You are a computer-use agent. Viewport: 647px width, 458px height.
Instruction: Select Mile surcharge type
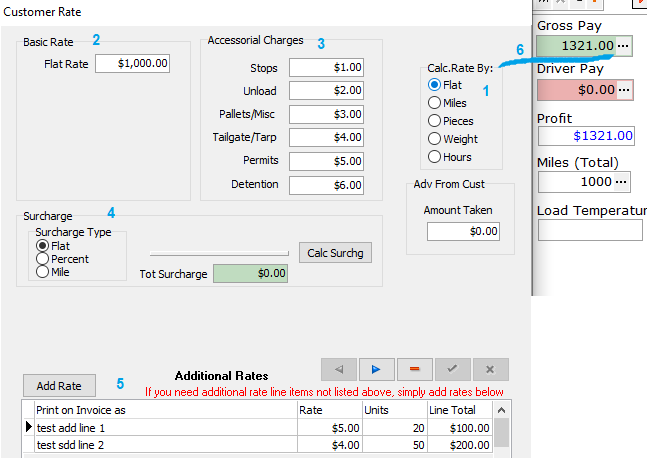pyautogui.click(x=43, y=272)
